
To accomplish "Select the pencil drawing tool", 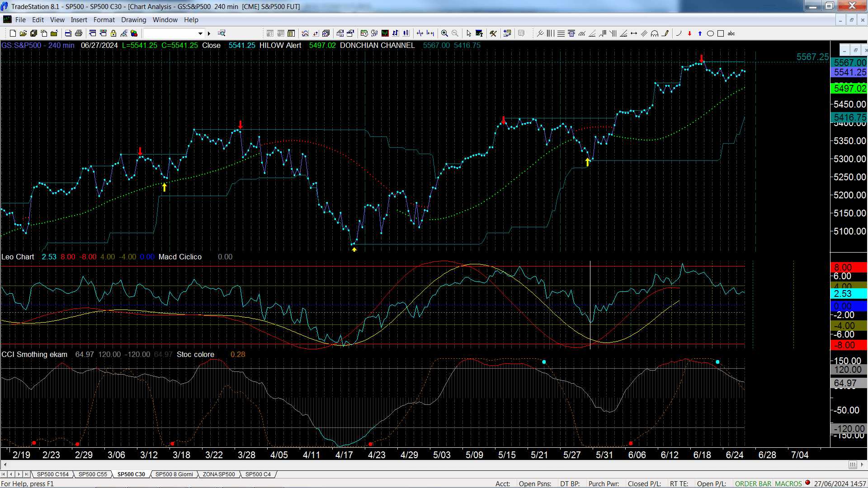I will [x=665, y=33].
